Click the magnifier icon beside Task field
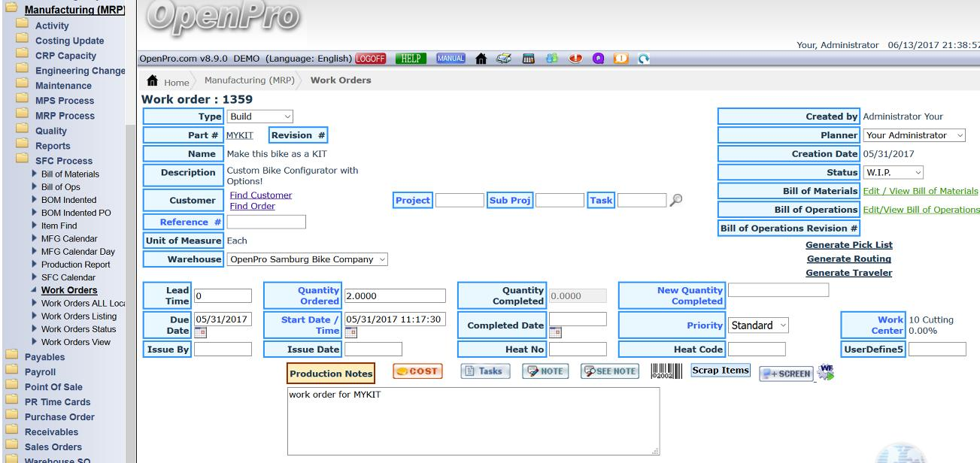The image size is (980, 463). click(676, 200)
